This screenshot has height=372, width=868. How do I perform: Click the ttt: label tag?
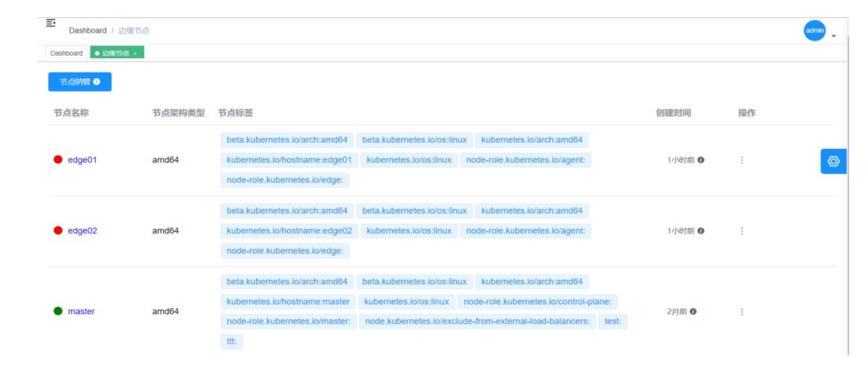(x=231, y=341)
